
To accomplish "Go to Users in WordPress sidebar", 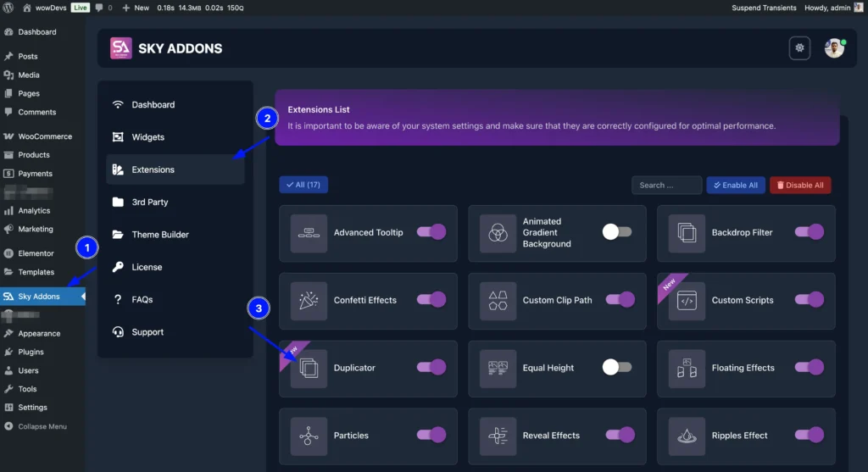I will click(42, 370).
